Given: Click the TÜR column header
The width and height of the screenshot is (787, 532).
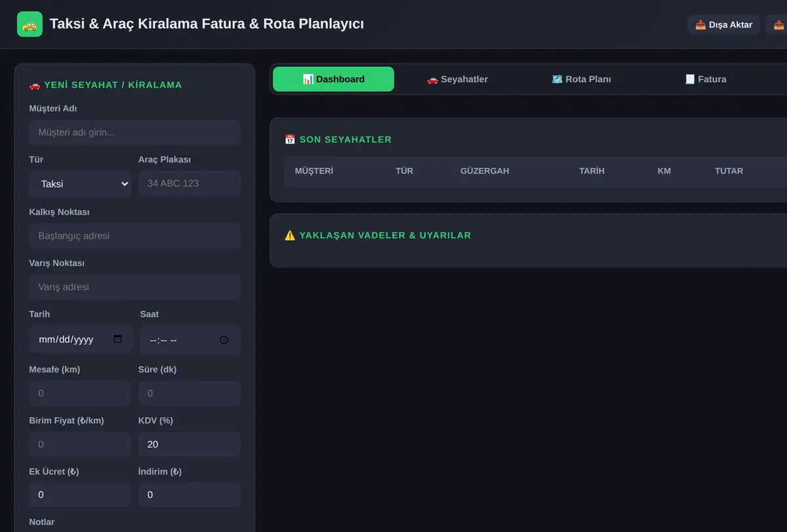Looking at the screenshot, I should click(x=404, y=171).
